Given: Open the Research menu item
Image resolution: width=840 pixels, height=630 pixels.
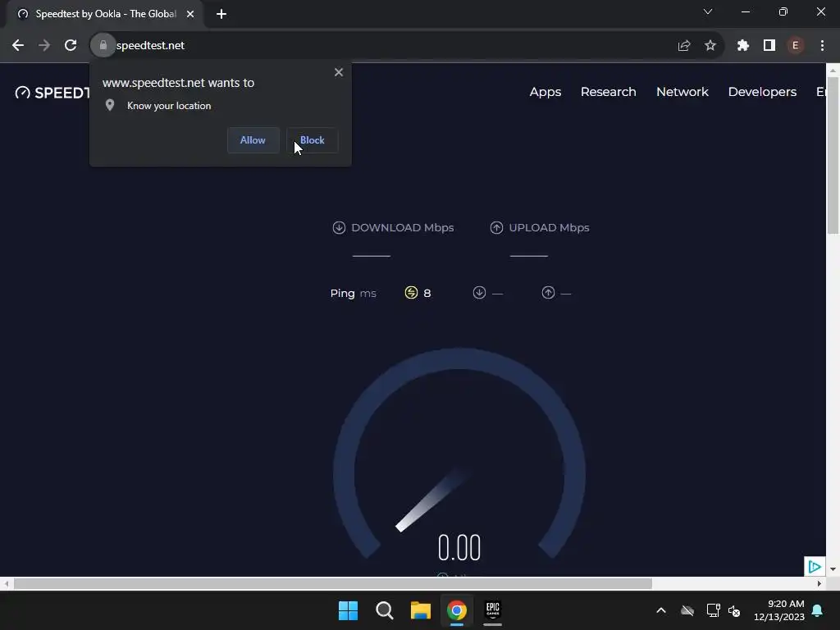Looking at the screenshot, I should (x=609, y=92).
